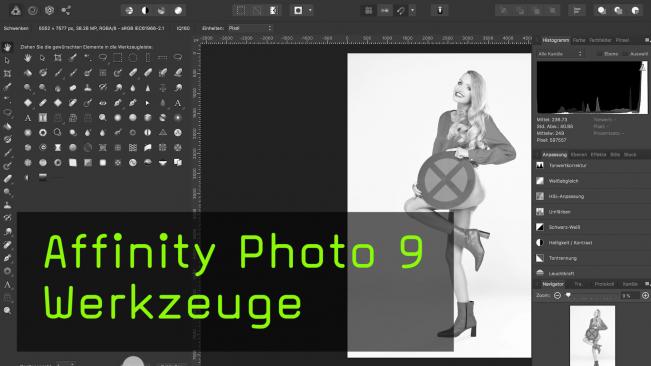Select the Clone Stamp tool in left toolbar
This screenshot has height=366, width=651.
(7, 205)
